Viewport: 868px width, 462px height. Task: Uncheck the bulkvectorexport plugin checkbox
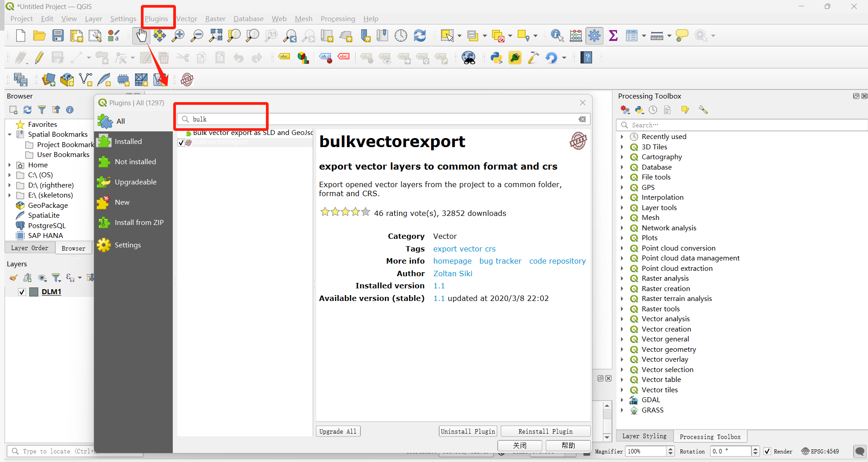tap(181, 142)
